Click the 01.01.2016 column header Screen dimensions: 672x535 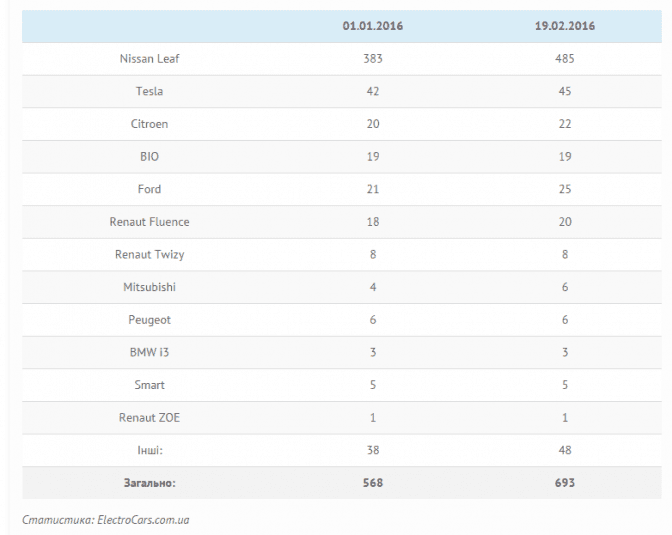click(x=372, y=26)
